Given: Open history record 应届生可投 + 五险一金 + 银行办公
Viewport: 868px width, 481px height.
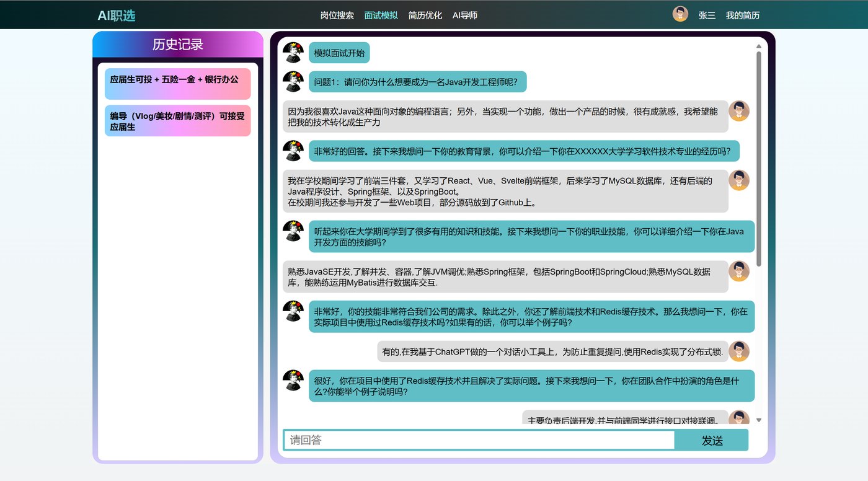Looking at the screenshot, I should coord(177,84).
